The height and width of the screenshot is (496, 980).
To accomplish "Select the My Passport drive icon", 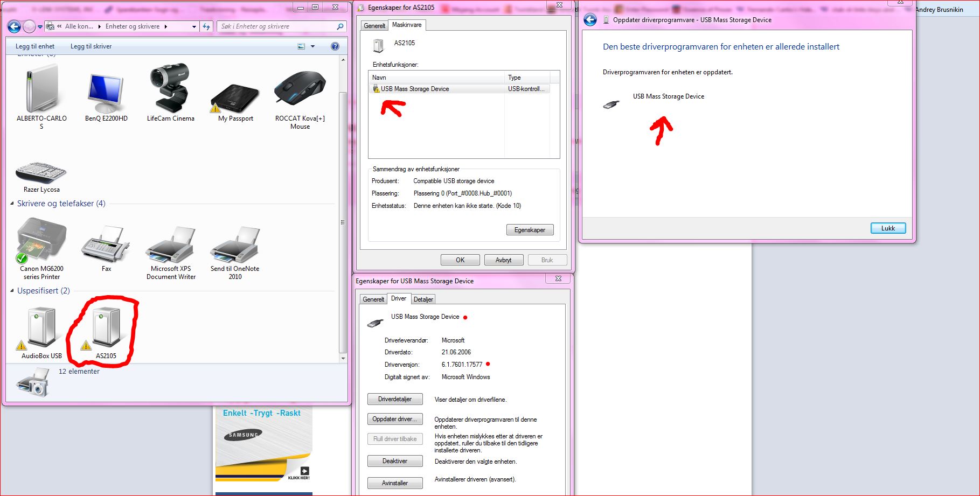I will click(235, 99).
